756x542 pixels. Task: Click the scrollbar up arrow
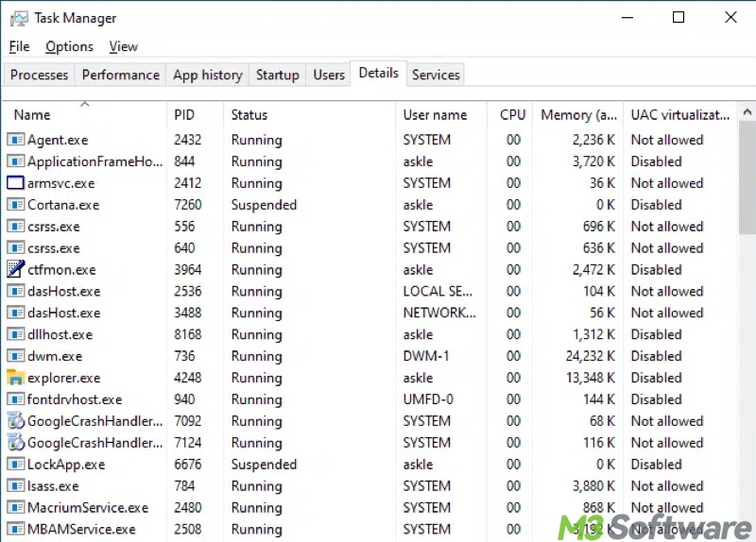(x=747, y=112)
